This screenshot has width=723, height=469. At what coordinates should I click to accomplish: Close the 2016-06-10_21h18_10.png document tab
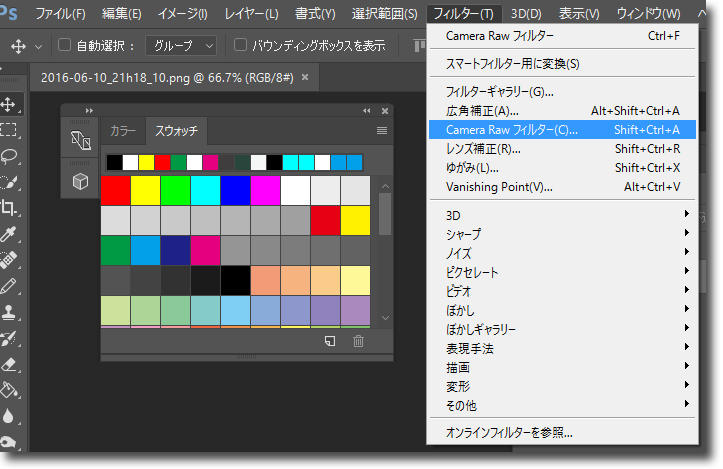click(x=305, y=77)
